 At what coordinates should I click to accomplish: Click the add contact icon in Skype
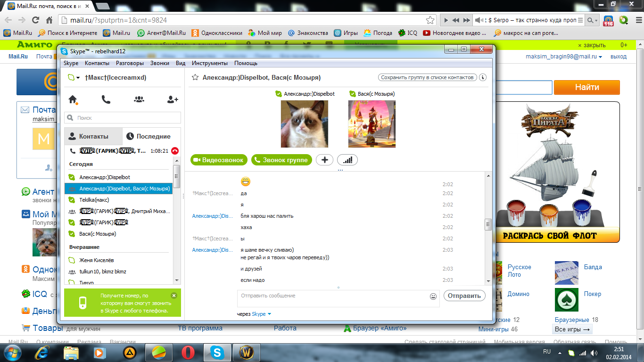[x=173, y=99]
